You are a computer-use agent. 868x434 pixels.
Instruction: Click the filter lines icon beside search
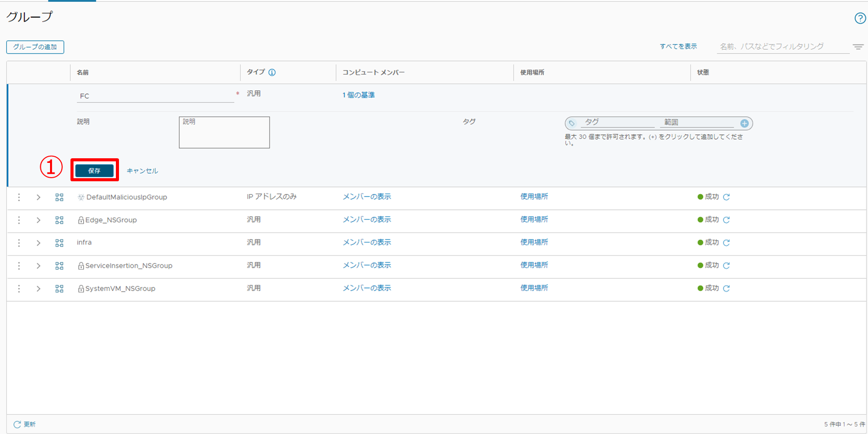pos(858,47)
